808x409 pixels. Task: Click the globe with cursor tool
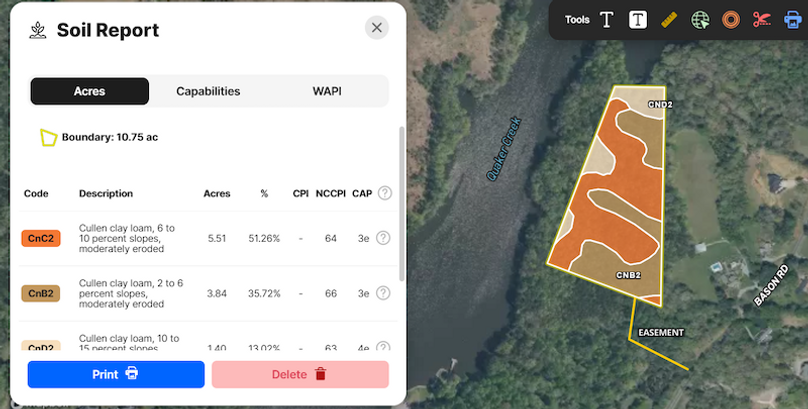coord(700,20)
